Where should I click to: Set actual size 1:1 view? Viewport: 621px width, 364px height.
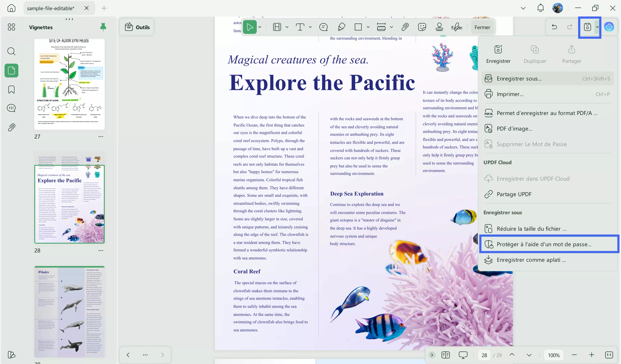[609, 355]
